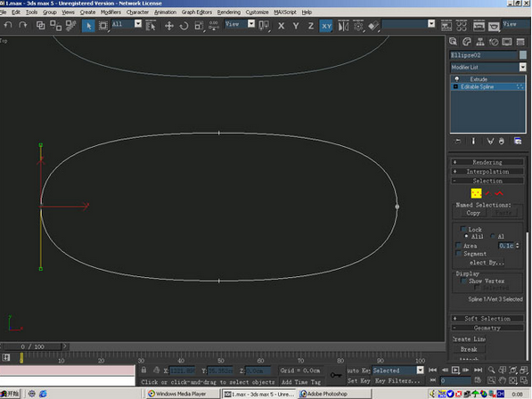Collapse the Geometry rollout
This screenshot has width=532, height=399.
[x=487, y=328]
